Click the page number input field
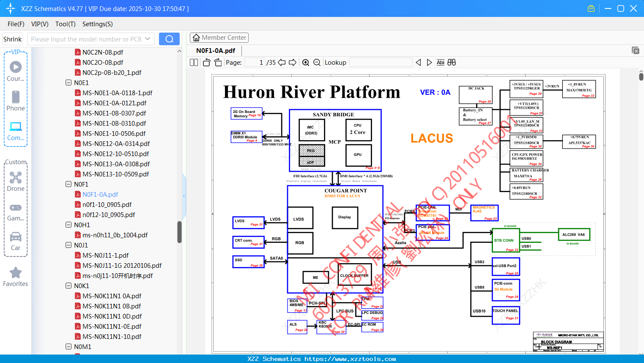This screenshot has width=644, height=363. (255, 63)
